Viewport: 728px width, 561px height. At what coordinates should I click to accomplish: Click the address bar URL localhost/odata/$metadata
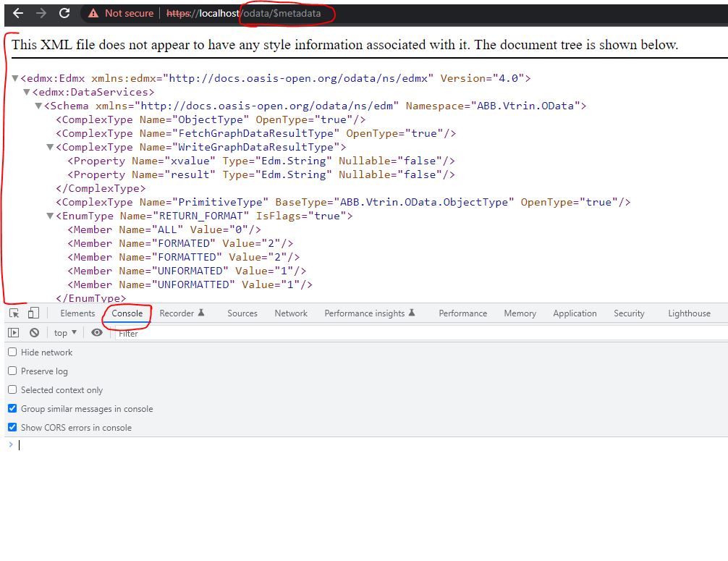pos(244,14)
